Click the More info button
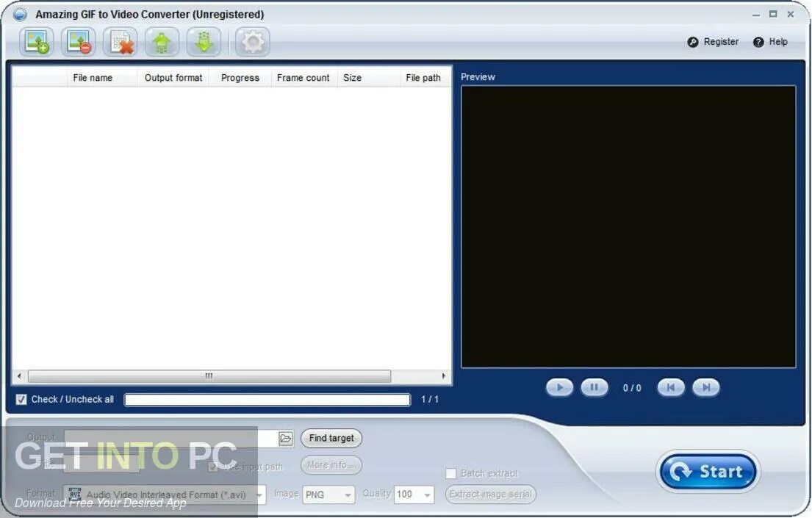Screen dimensions: 812x518 click(x=331, y=465)
